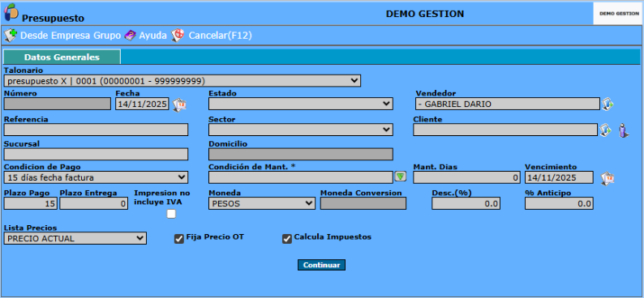Click the Ayuda link
The image size is (644, 298).
tap(152, 36)
